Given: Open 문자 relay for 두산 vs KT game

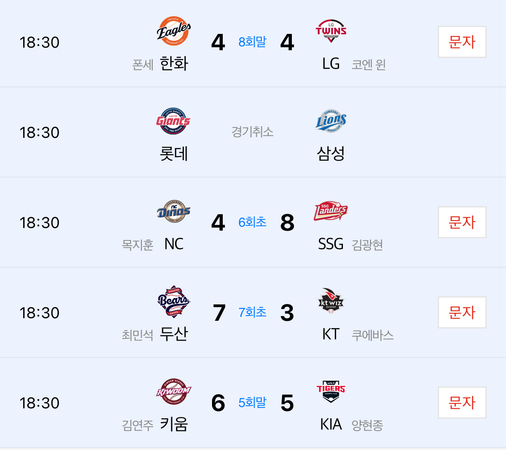Looking at the screenshot, I should click(x=462, y=312).
